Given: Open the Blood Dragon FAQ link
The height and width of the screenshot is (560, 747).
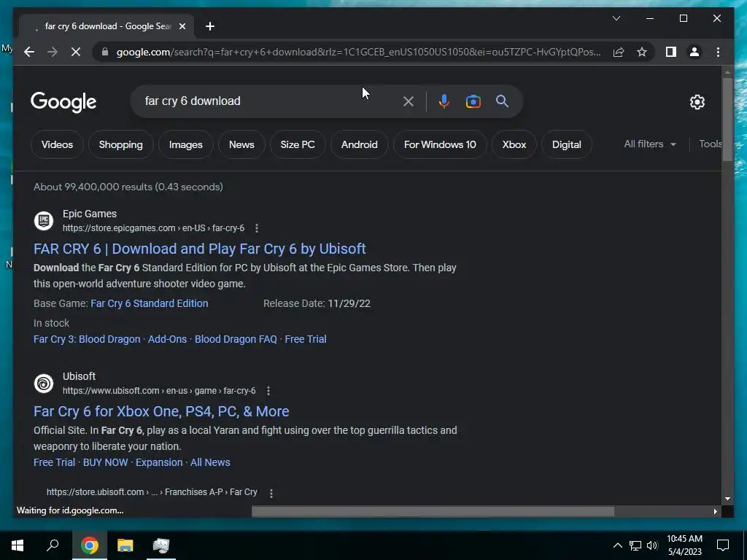Looking at the screenshot, I should 236,339.
